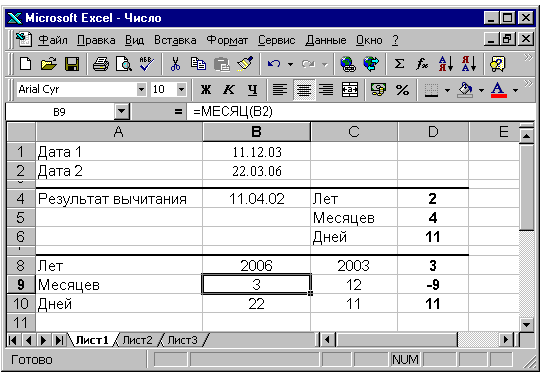Switch to Лист3 sheet tab
Viewport: 543px width, 377px height.
pyautogui.click(x=182, y=340)
